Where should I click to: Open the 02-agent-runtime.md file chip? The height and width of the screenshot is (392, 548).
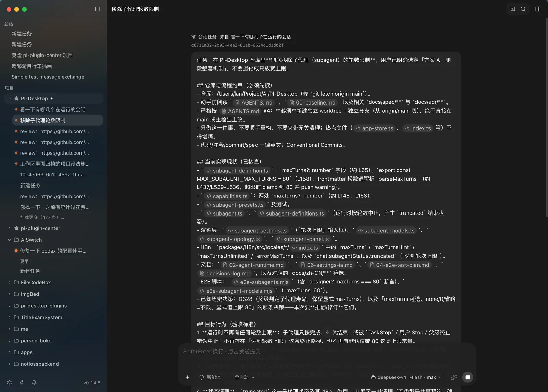(x=253, y=265)
